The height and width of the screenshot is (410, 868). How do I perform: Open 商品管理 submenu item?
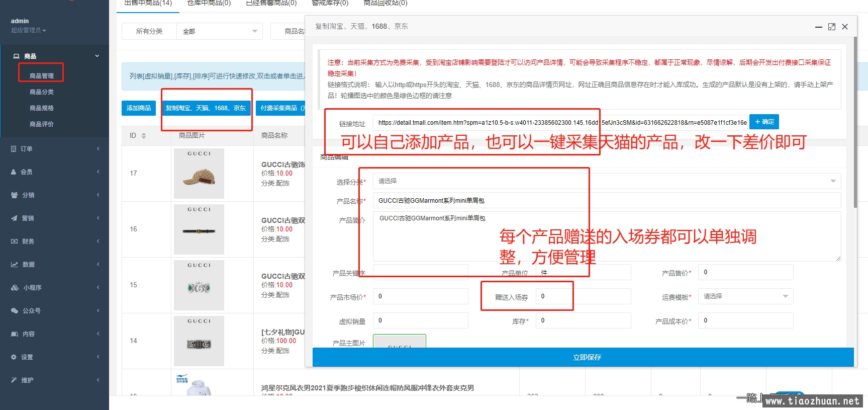pyautogui.click(x=42, y=76)
